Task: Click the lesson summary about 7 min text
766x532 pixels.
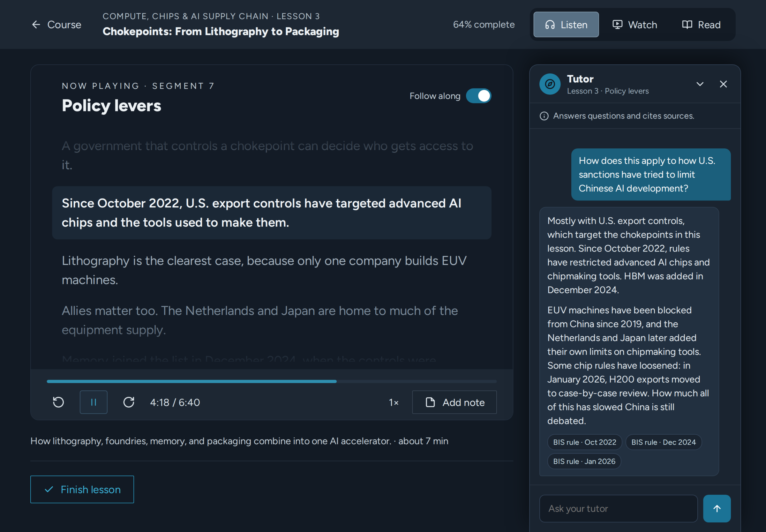Action: (x=239, y=441)
